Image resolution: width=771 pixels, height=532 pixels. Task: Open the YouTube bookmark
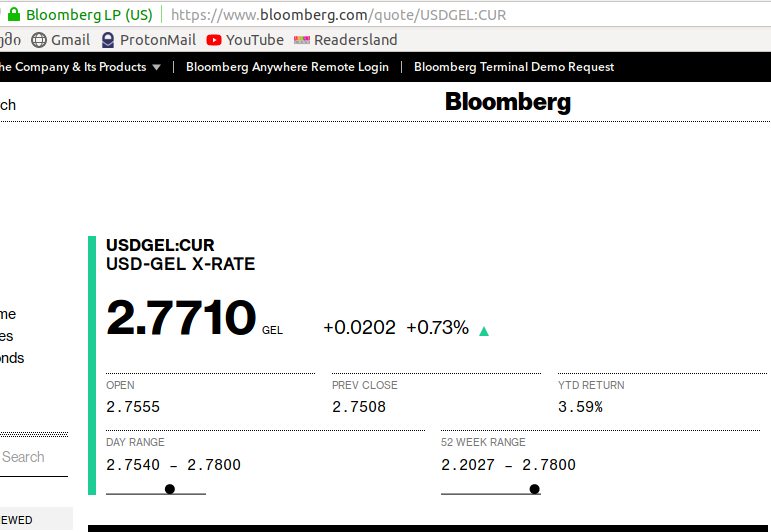(x=245, y=40)
